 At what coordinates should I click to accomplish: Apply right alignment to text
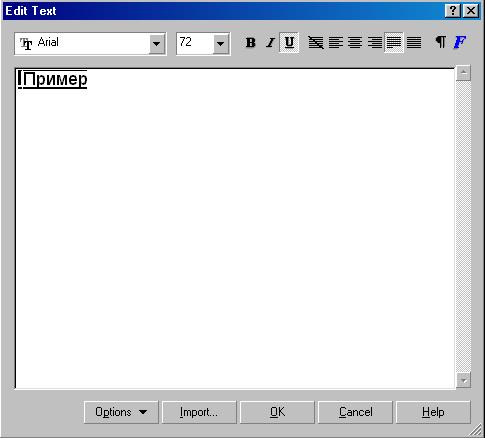pos(374,43)
